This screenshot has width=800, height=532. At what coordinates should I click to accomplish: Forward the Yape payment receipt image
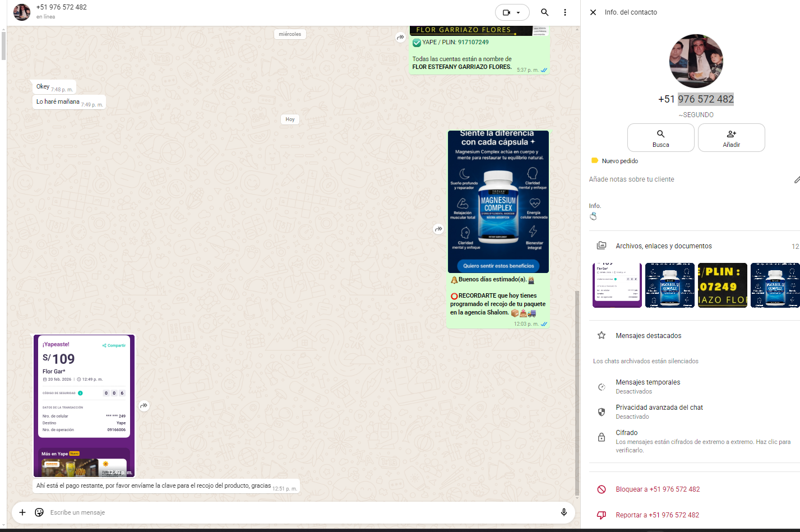pos(144,405)
